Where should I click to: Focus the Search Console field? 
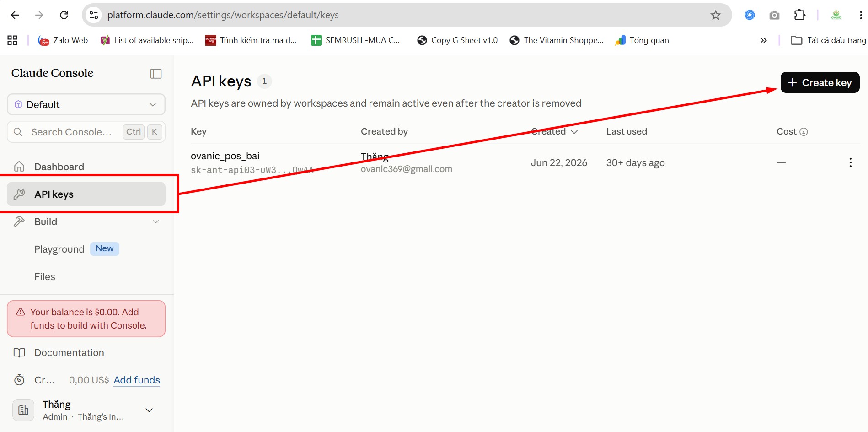click(86, 132)
